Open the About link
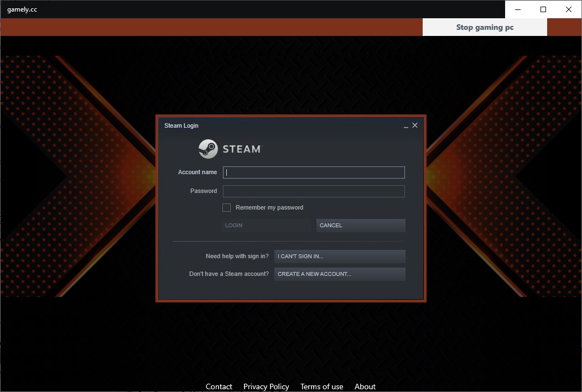Image resolution: width=582 pixels, height=392 pixels. 365,386
